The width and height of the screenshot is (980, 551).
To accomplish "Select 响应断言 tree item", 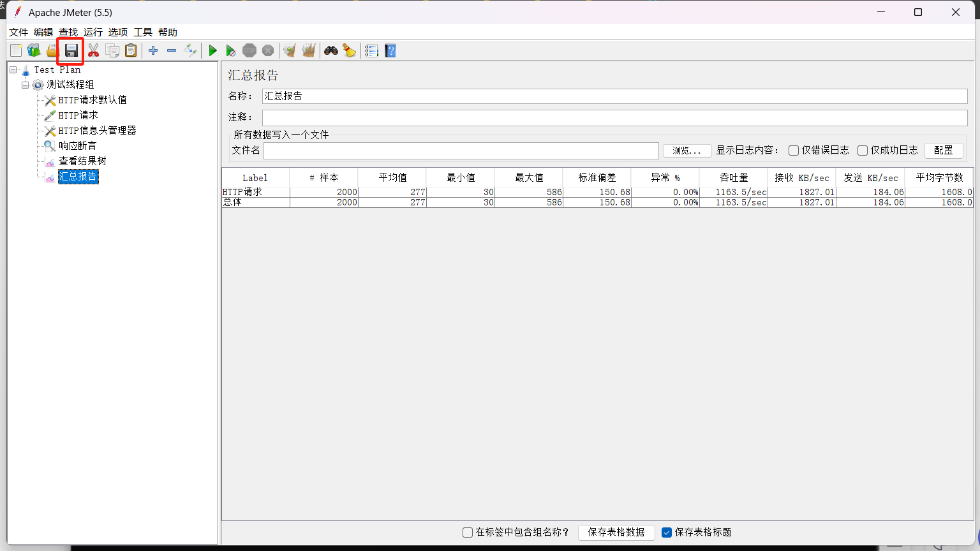I will point(78,146).
